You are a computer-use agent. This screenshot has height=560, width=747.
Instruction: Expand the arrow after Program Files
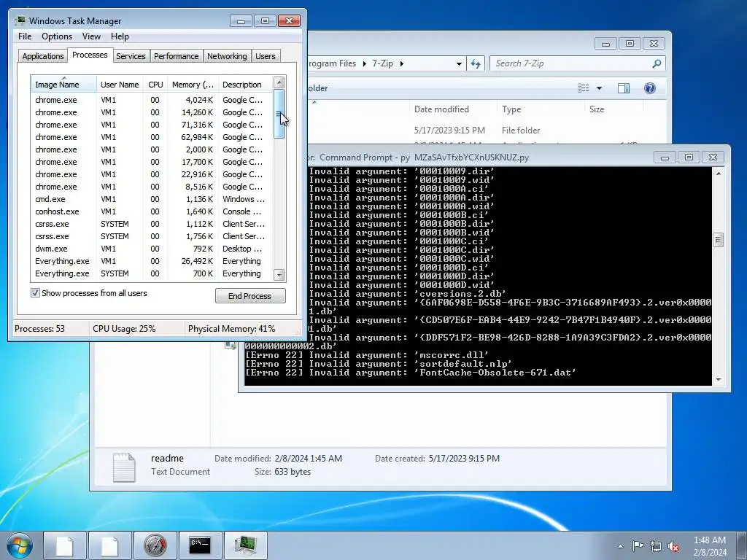tap(365, 63)
